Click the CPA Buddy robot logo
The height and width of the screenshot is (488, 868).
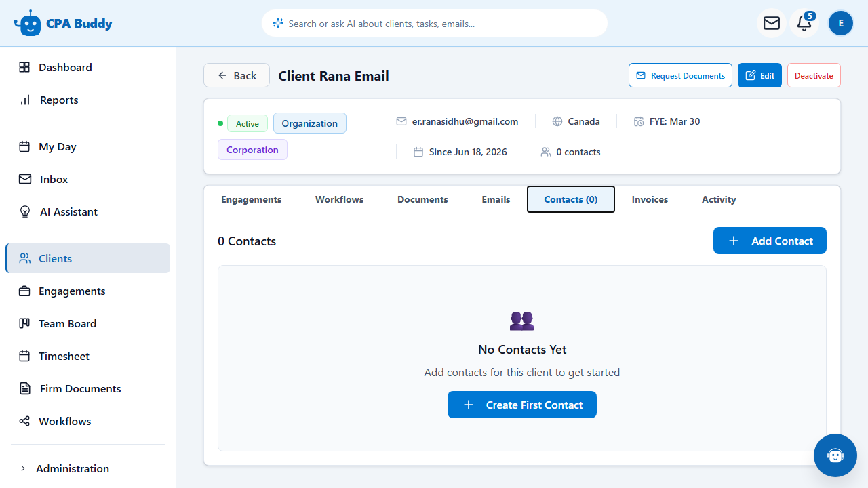click(27, 23)
